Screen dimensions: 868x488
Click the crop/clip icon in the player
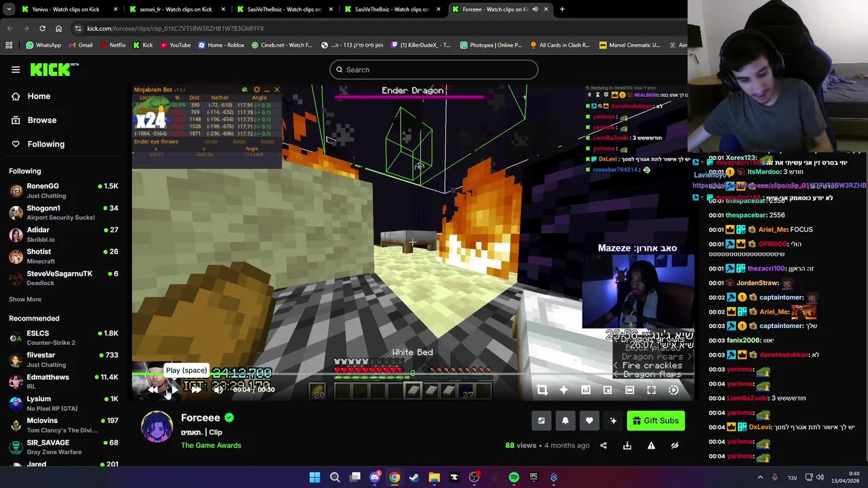[542, 390]
